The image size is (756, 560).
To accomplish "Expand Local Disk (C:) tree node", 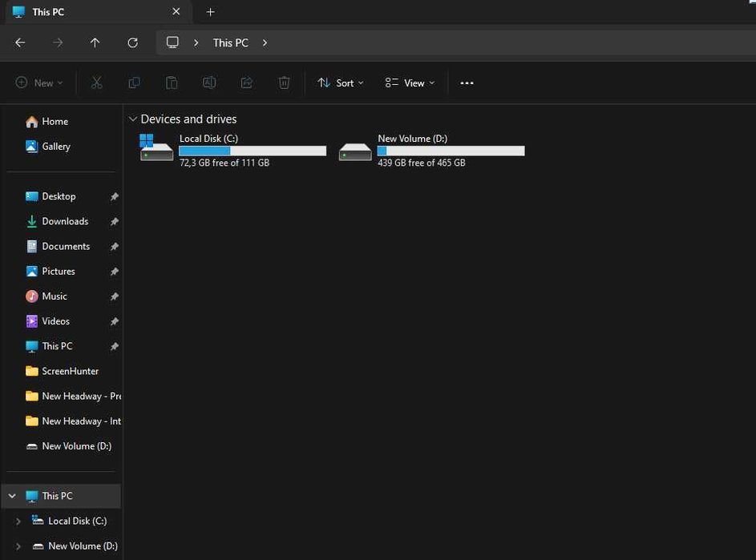I will 18,521.
